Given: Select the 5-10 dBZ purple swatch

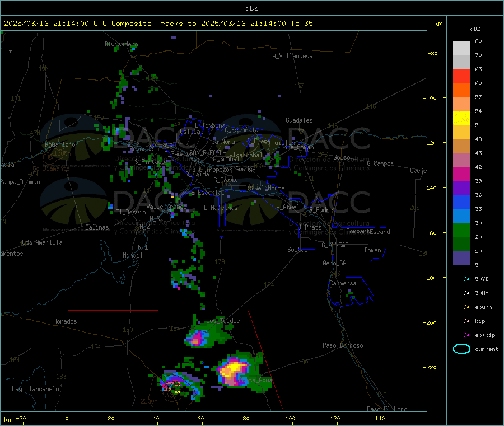Looking at the screenshot, I should (461, 258).
